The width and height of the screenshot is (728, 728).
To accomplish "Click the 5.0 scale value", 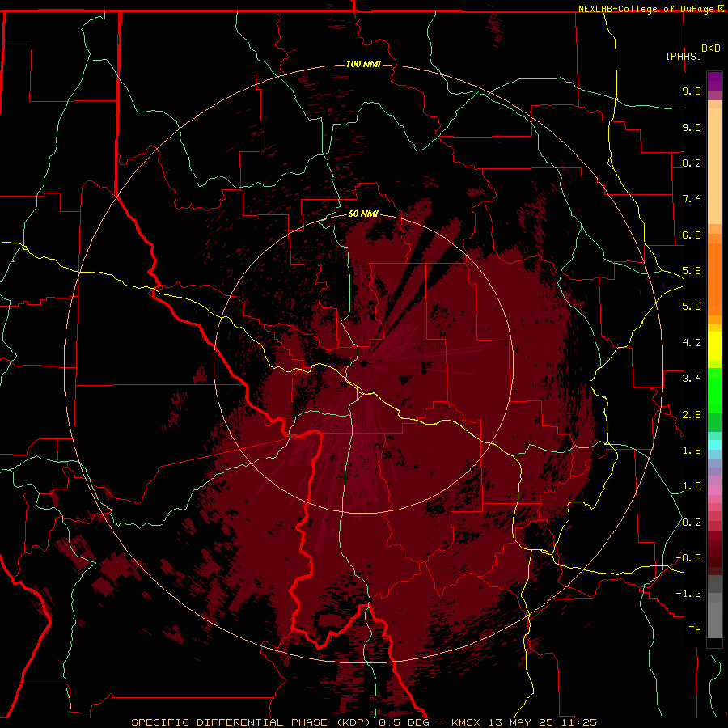I will (x=692, y=307).
